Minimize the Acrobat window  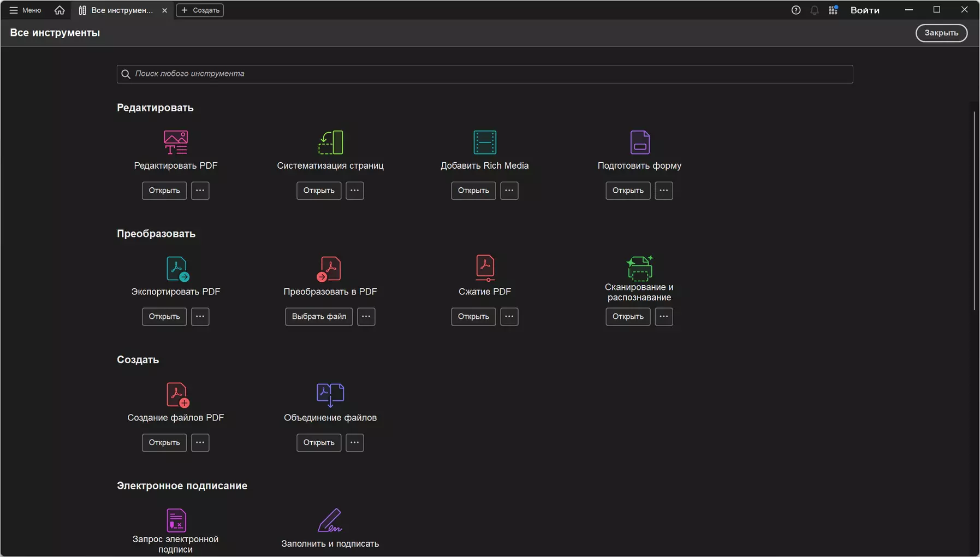pyautogui.click(x=909, y=10)
